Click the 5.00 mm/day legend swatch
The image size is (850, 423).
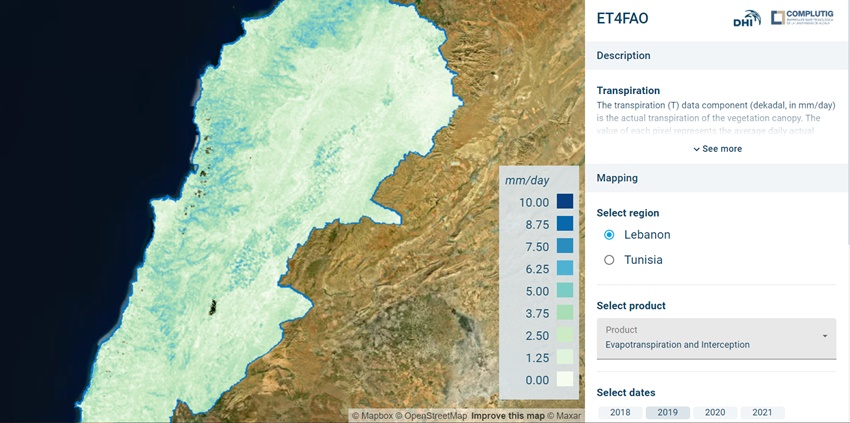pyautogui.click(x=565, y=291)
